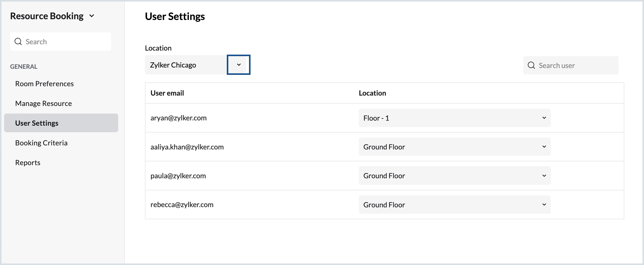
Task: Click the chevron on rebecca's location dropdown
Action: pos(544,204)
